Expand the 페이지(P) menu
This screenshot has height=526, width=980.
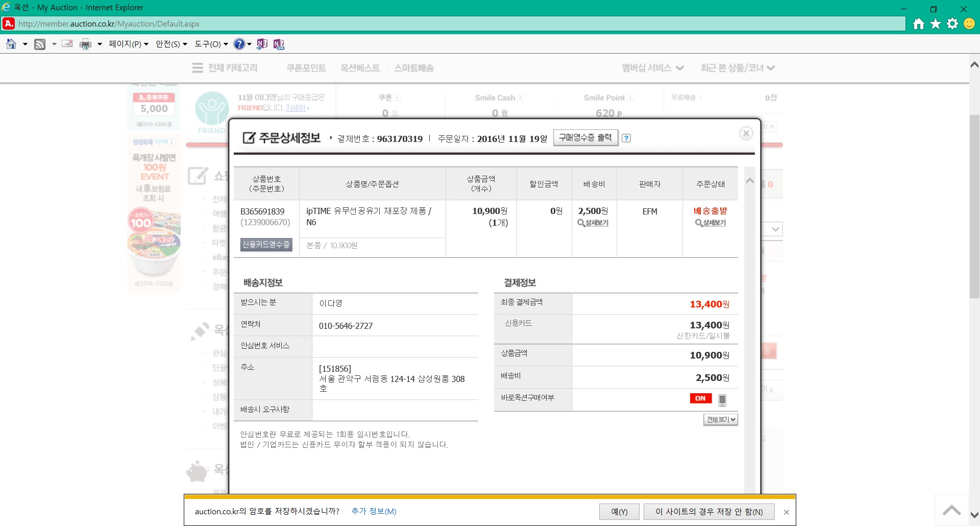coord(129,44)
